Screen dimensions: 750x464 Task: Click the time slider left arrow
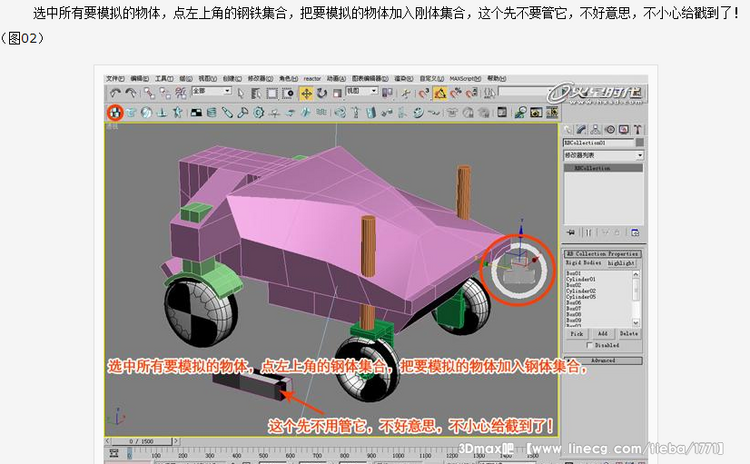click(x=108, y=441)
